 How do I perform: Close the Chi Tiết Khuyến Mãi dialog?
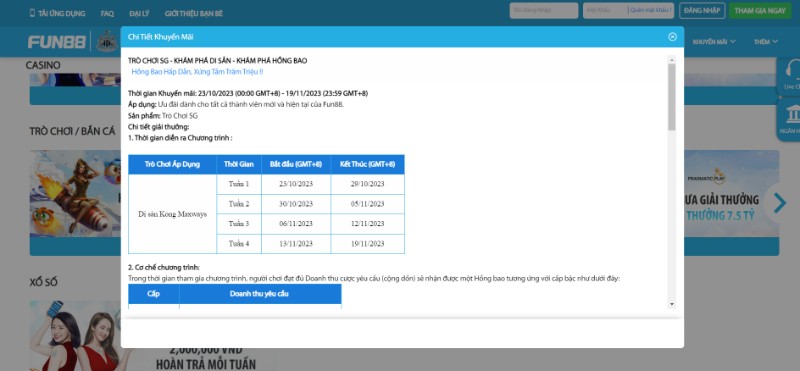coord(672,37)
